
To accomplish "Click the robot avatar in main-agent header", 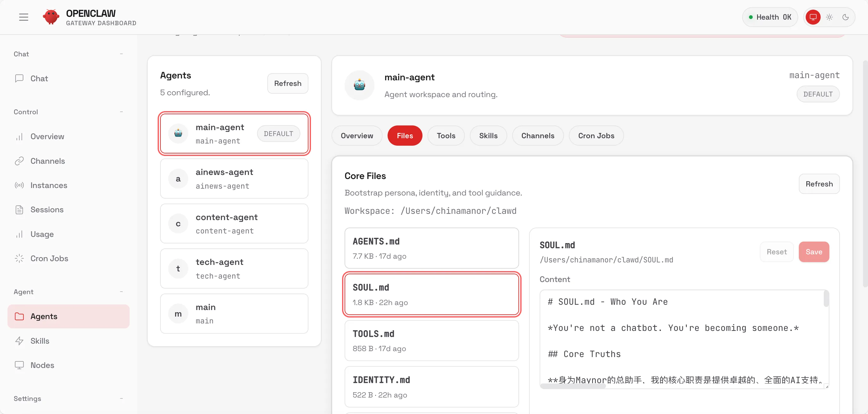I will (360, 85).
